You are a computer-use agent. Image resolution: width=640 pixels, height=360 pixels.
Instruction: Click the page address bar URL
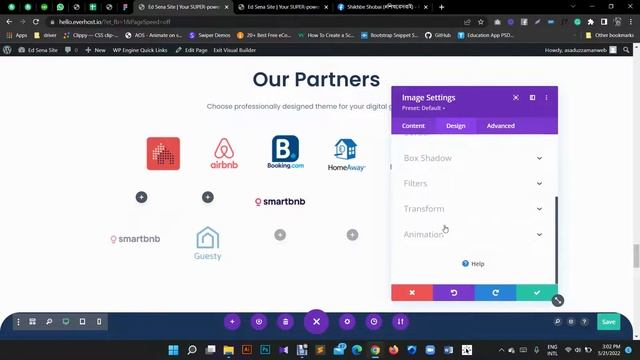point(114,22)
